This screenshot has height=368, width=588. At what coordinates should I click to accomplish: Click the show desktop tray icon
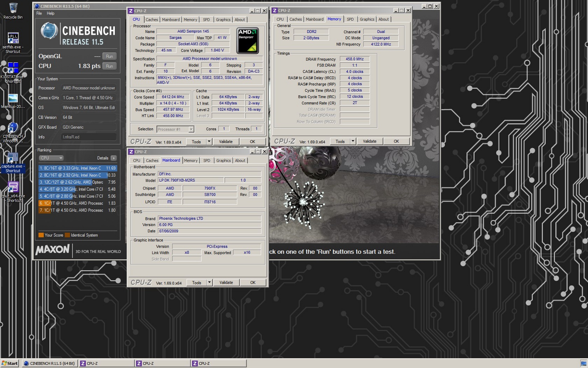(584, 363)
